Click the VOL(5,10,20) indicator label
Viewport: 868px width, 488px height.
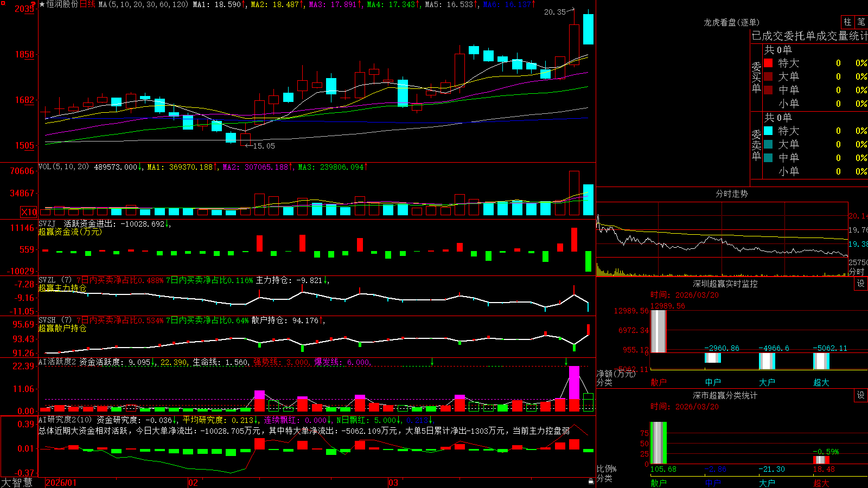(x=63, y=167)
